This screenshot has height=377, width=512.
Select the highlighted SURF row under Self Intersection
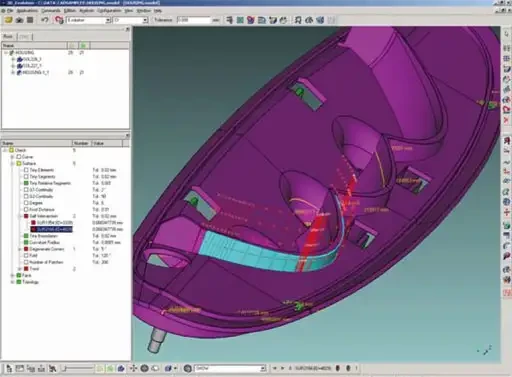(x=52, y=229)
